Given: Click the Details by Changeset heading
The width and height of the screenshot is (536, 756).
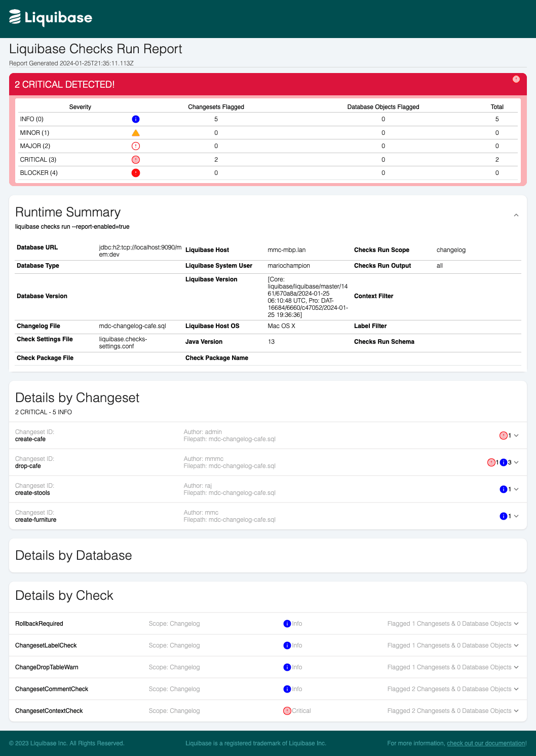Looking at the screenshot, I should (x=77, y=398).
